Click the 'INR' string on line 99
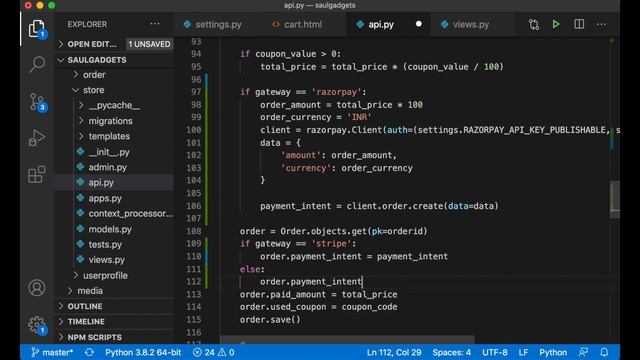 359,117
